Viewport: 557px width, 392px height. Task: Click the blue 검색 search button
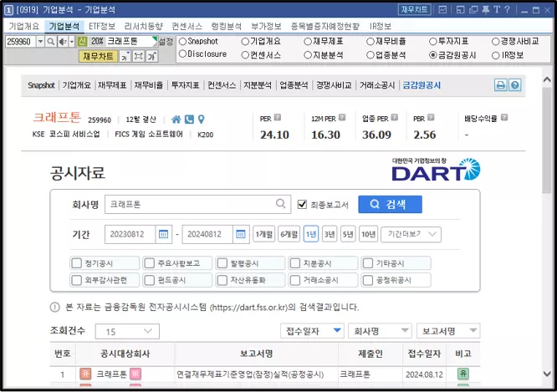(390, 204)
